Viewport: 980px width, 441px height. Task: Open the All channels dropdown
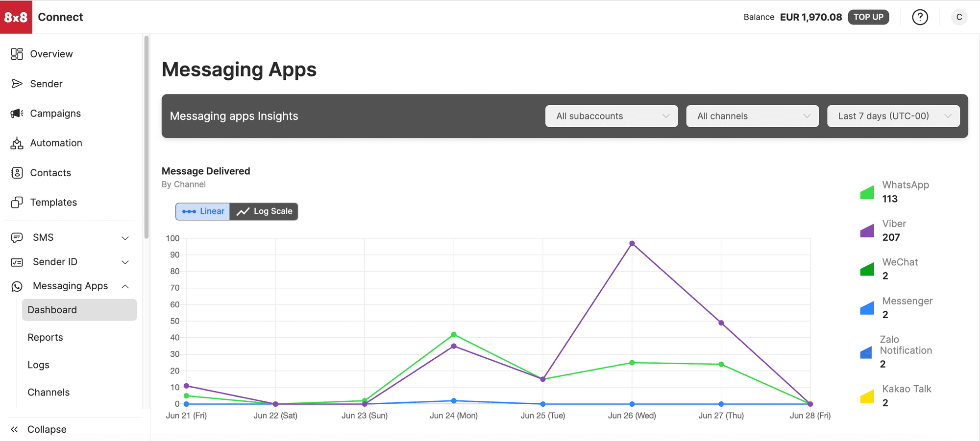(753, 116)
